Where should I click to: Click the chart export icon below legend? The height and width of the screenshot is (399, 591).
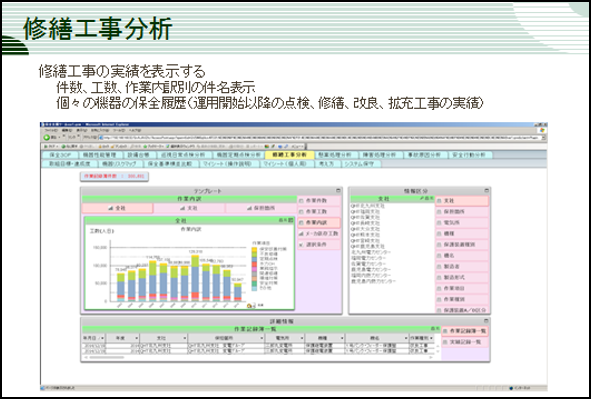click(250, 306)
